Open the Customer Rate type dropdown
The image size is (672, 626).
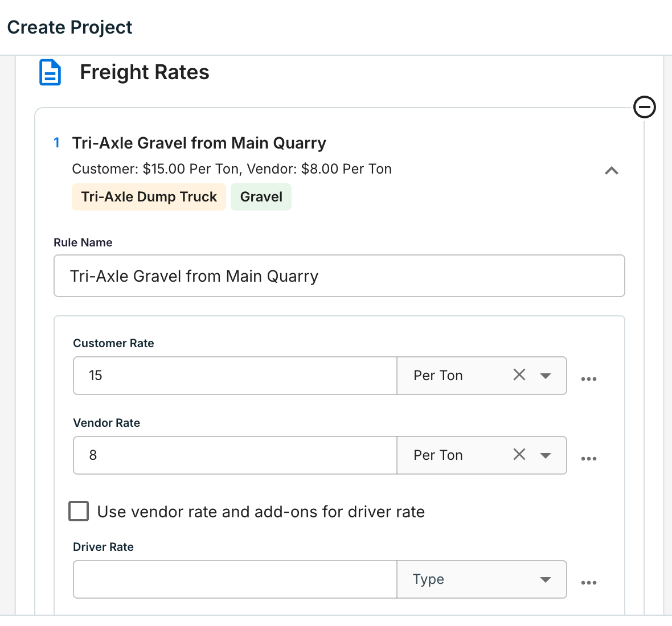click(545, 376)
